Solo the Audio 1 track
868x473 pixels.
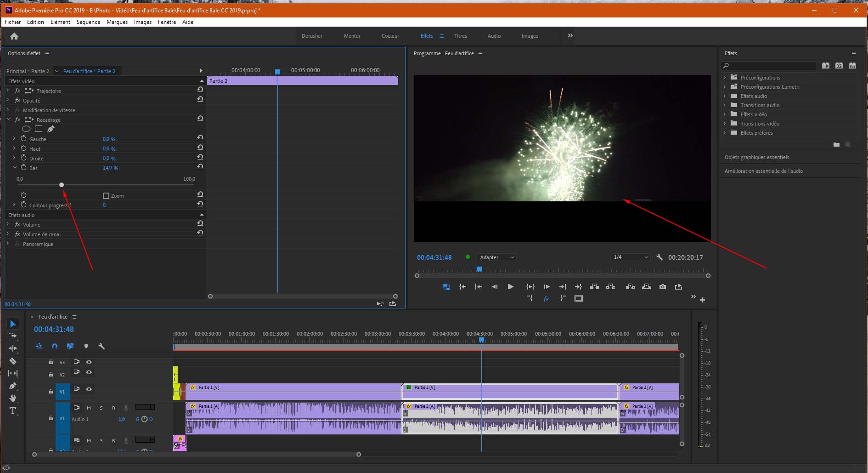tap(101, 408)
